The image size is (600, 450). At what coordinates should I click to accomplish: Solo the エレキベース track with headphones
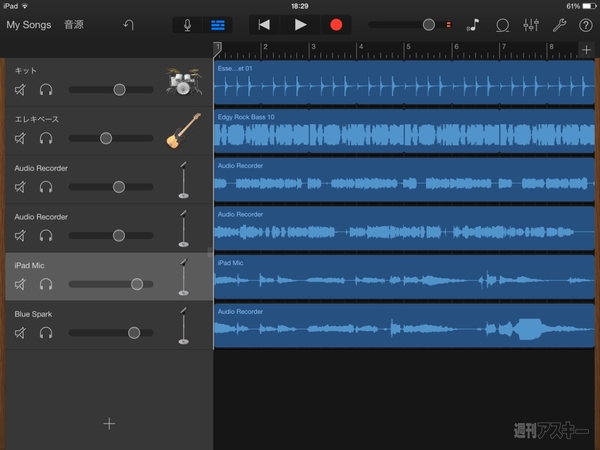[x=45, y=138]
